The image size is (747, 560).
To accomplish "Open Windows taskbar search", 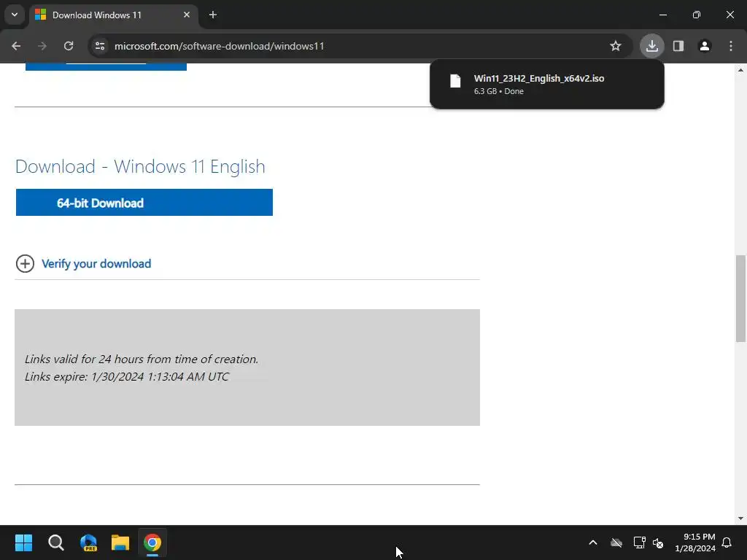I will (55, 542).
